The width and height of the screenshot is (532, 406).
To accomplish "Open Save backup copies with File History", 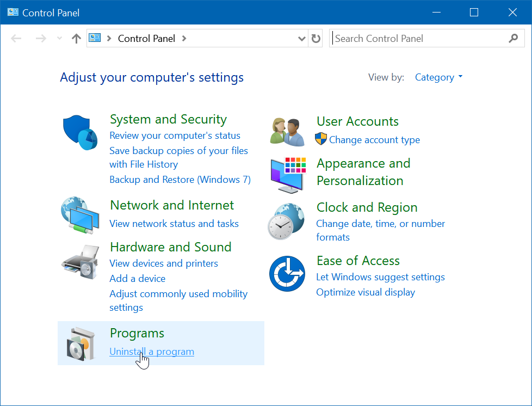I will click(178, 157).
